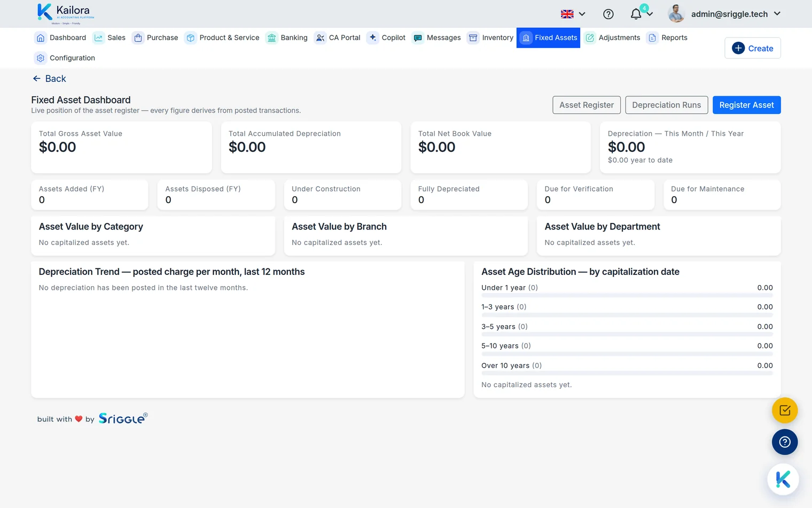Launch the Kailora assistant floating button
This screenshot has width=812, height=508.
click(x=783, y=479)
